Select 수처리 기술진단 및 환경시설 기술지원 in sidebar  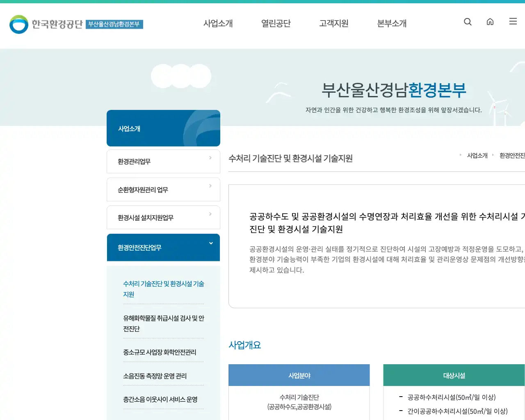(x=163, y=289)
